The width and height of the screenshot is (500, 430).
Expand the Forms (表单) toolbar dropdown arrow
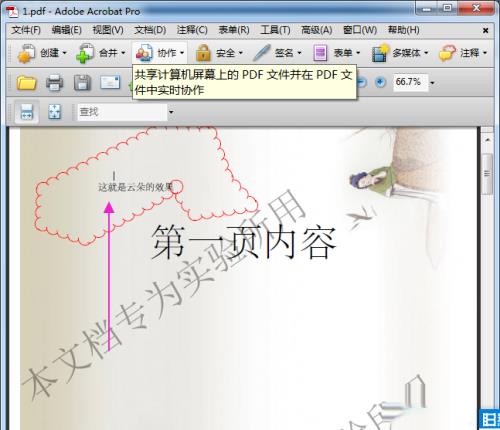(358, 53)
